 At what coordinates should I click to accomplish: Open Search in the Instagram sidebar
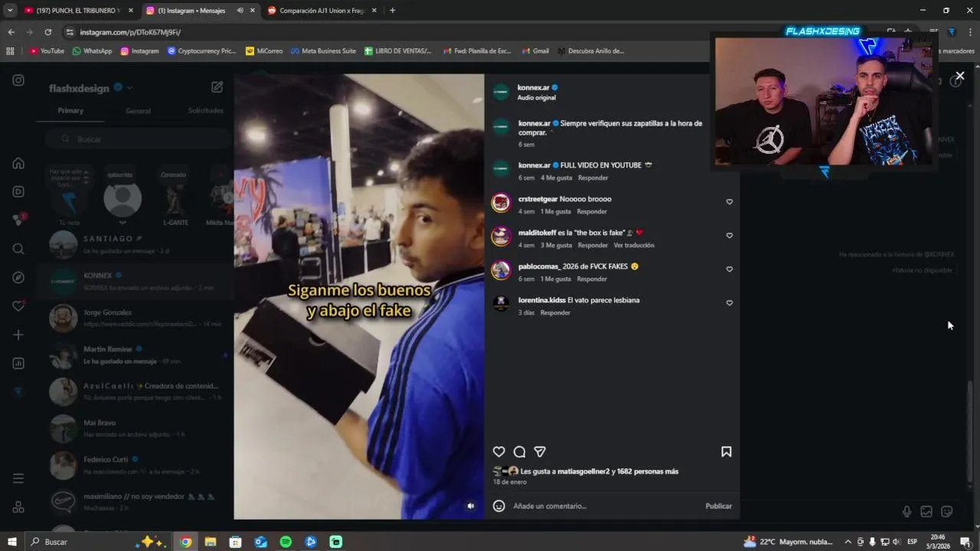click(x=18, y=249)
